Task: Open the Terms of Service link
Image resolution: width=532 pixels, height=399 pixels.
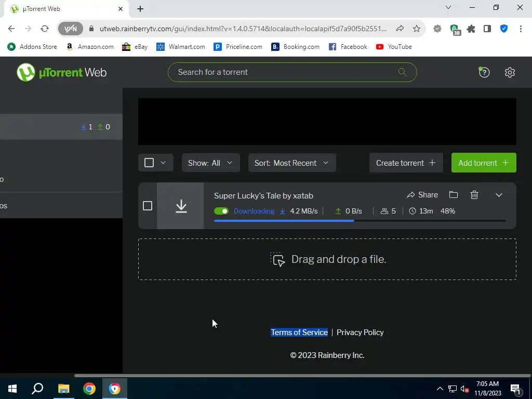Action: 299,332
